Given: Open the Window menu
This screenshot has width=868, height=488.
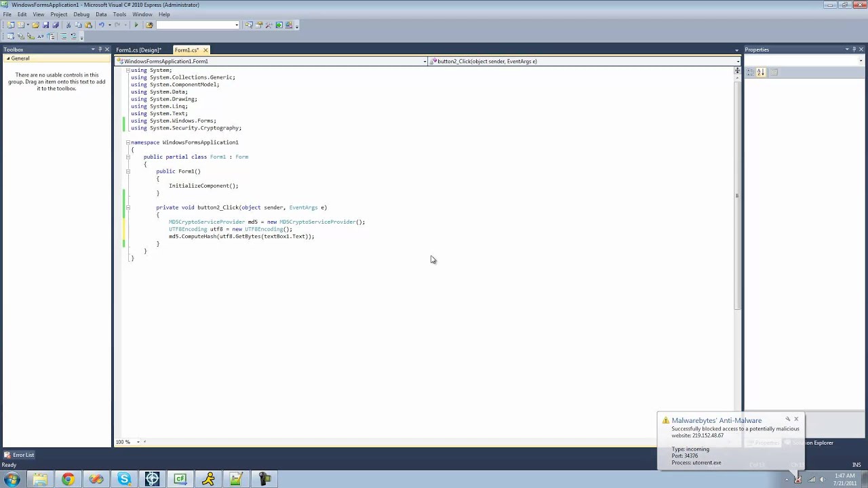Looking at the screenshot, I should click(x=142, y=14).
